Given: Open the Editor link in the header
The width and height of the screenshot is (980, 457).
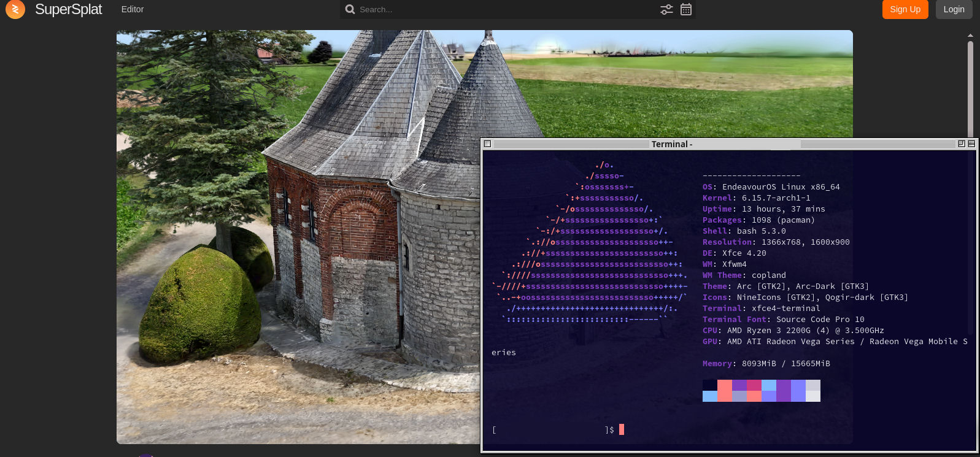Looking at the screenshot, I should (x=133, y=9).
